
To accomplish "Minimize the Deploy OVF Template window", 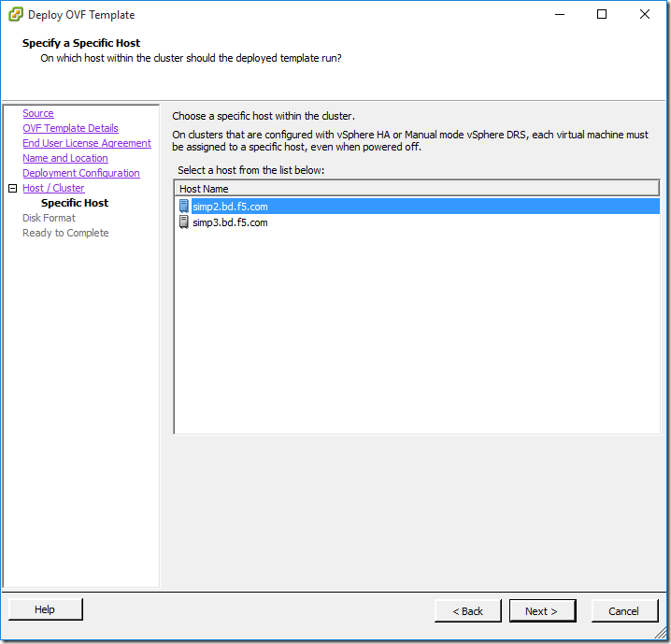I will click(x=560, y=15).
